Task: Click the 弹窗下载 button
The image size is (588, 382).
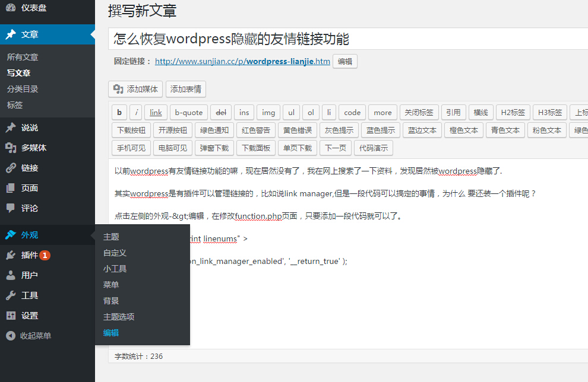Action: 214,148
